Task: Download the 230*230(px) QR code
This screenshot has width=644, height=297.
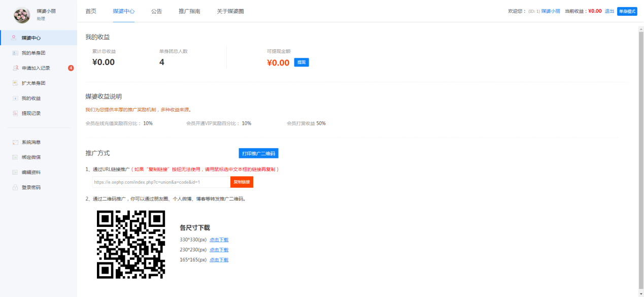Action: [x=219, y=250]
